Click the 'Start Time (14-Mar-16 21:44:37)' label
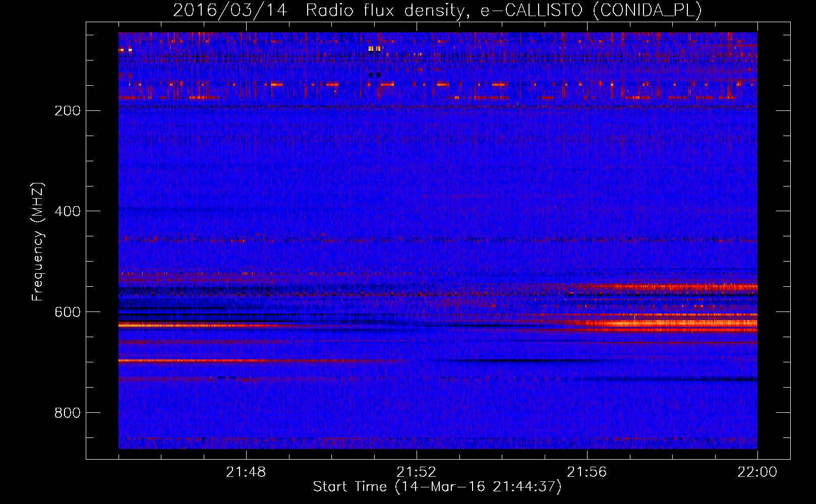Viewport: 816px width, 504px height. point(437,487)
